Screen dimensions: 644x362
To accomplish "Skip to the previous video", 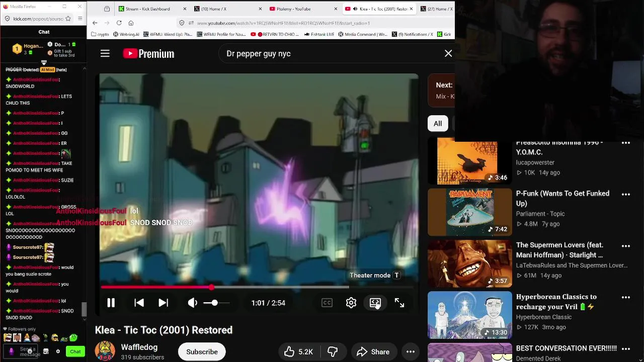I will (139, 303).
